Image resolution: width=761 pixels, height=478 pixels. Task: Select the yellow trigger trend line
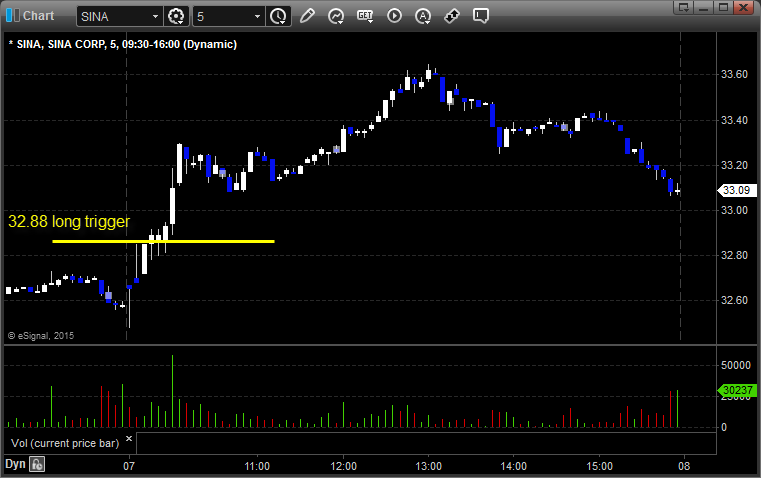point(164,241)
